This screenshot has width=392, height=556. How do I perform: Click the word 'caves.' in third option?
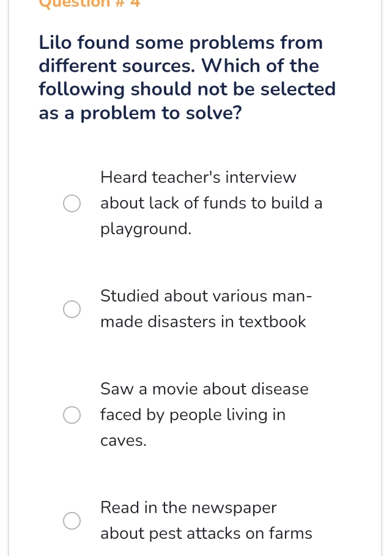tap(124, 441)
